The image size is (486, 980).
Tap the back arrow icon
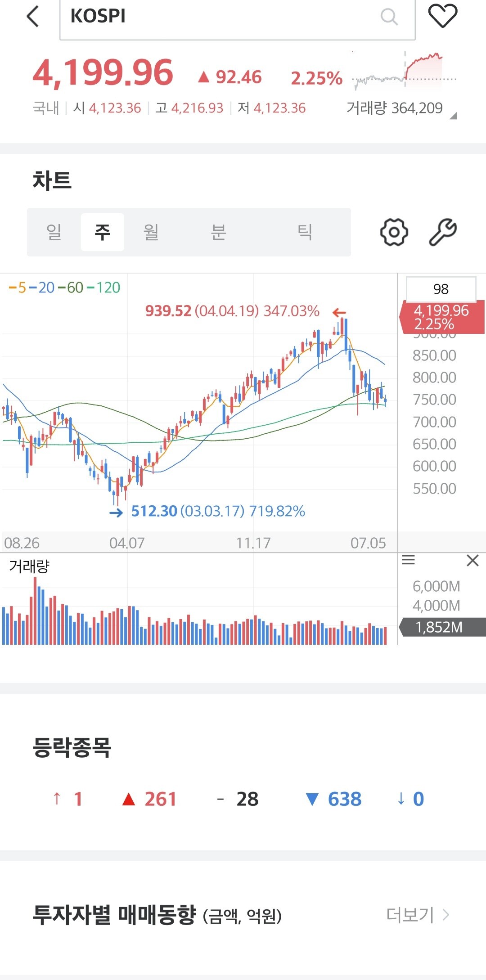[33, 17]
